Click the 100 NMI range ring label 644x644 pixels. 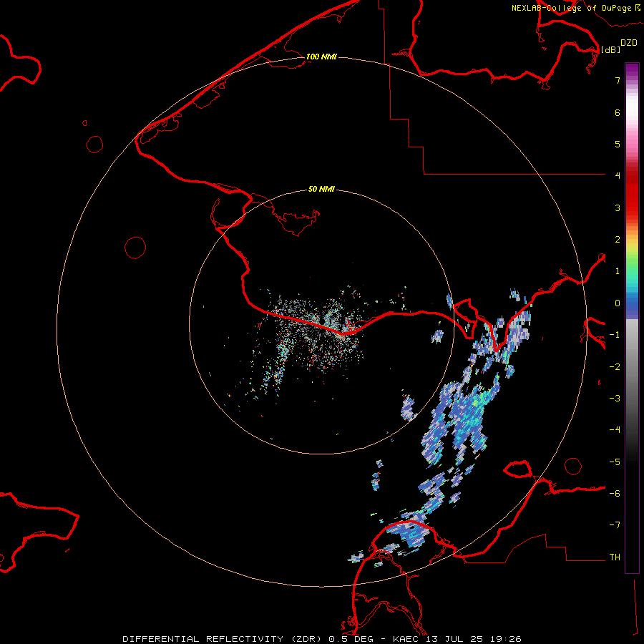pyautogui.click(x=321, y=57)
